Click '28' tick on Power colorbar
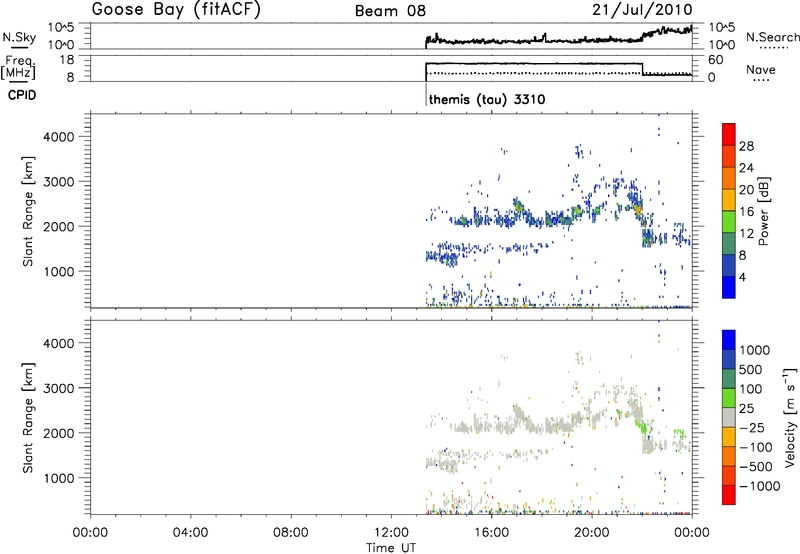Viewport: 800px width, 554px height. click(x=746, y=146)
